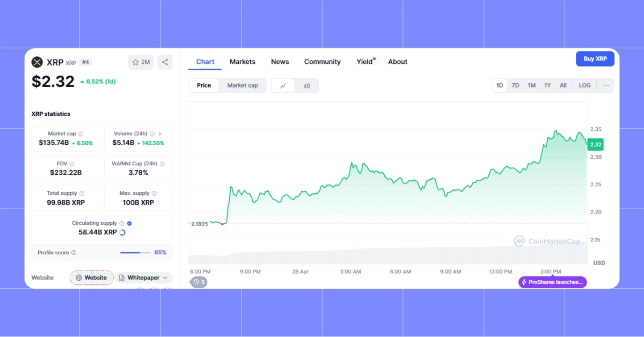Screen dimensions: 644x337
Task: Click the Market cap info icon
Action: coord(81,134)
